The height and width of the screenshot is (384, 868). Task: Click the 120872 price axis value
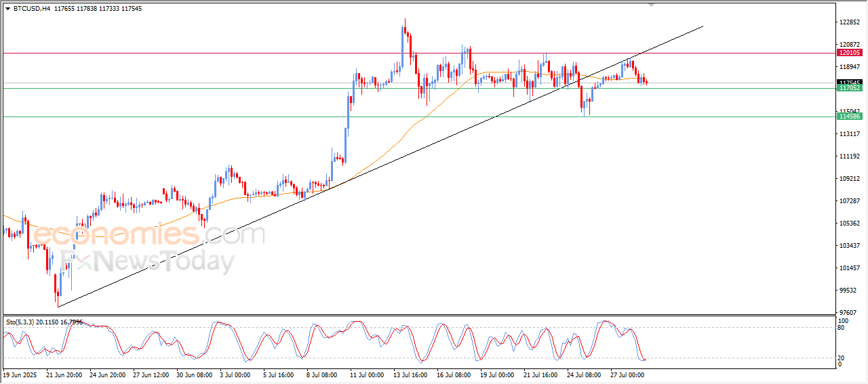(x=849, y=45)
